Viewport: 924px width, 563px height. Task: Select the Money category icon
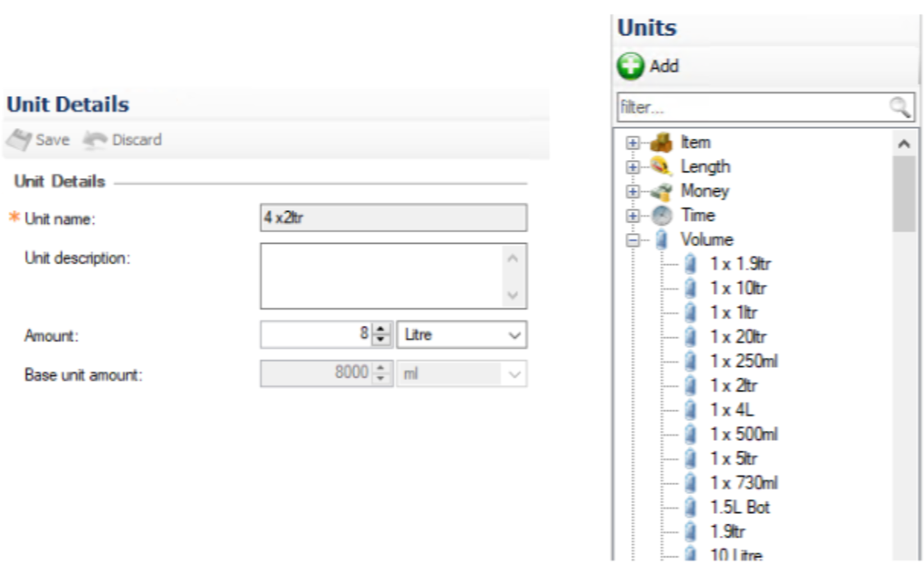660,192
